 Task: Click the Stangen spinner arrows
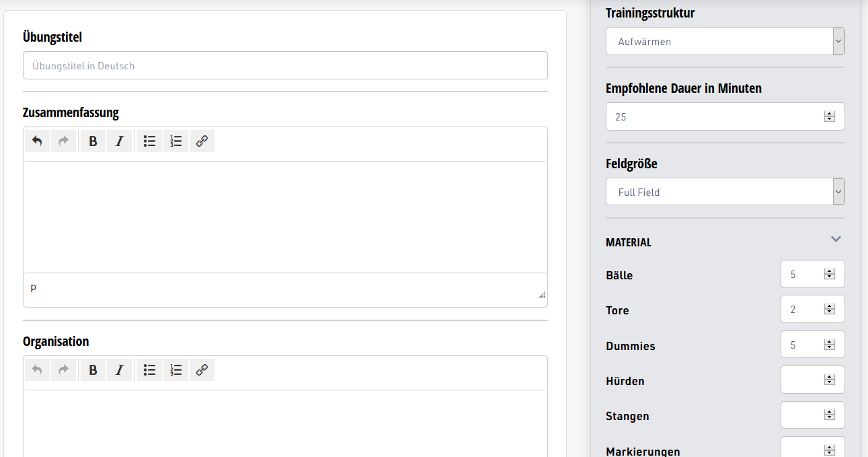pos(830,415)
